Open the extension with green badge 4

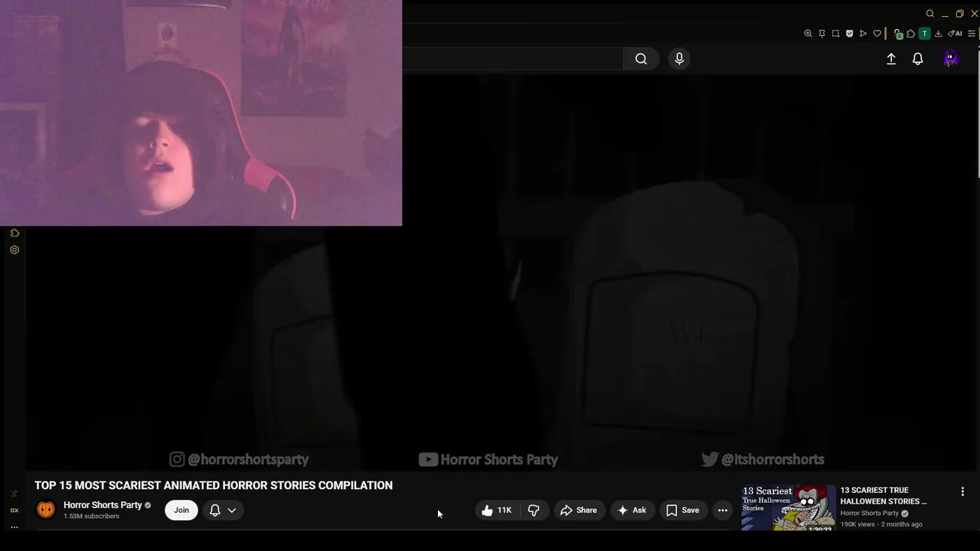click(897, 34)
